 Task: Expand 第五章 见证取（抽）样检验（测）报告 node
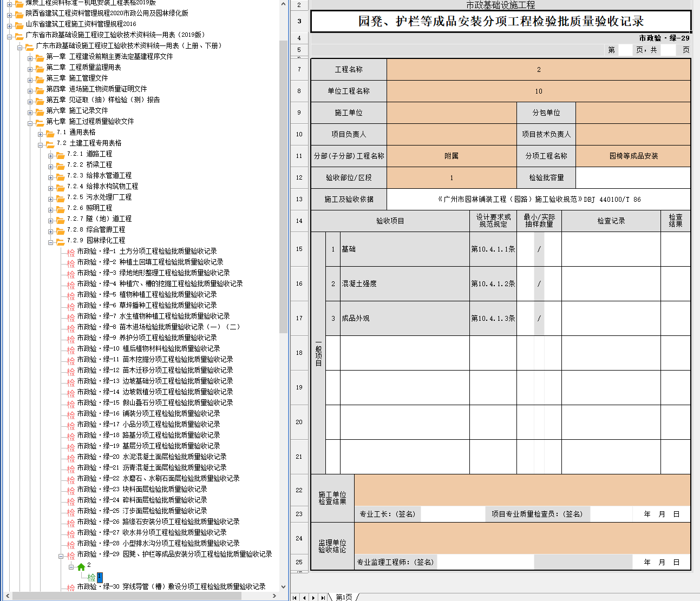coord(30,101)
